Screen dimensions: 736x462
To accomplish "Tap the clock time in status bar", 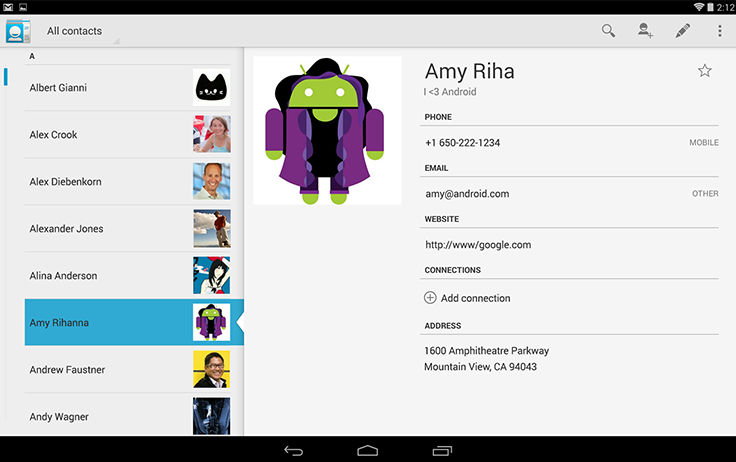I will [726, 7].
